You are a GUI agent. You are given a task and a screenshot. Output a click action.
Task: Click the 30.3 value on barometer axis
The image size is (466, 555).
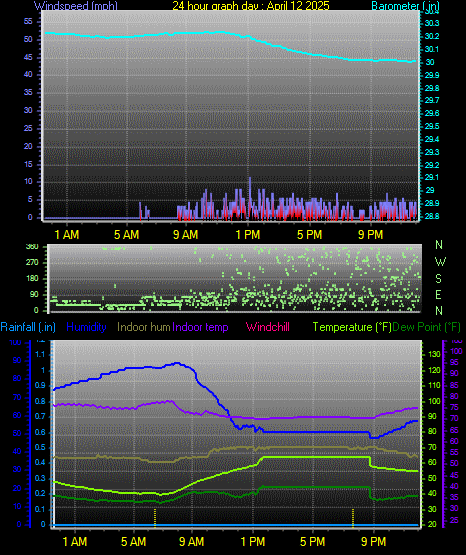coord(432,23)
